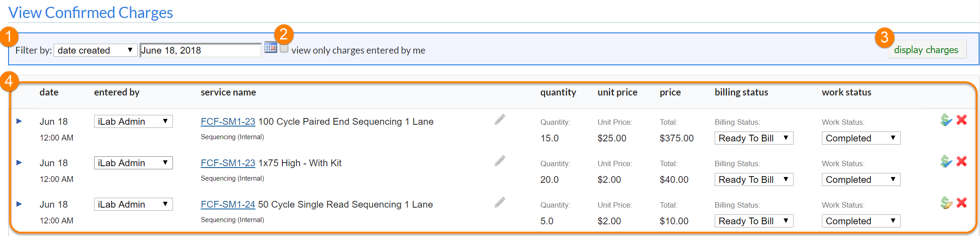Open Work Status dropdown for 1x75 High row
Image resolution: width=980 pixels, height=236 pixels.
(861, 180)
